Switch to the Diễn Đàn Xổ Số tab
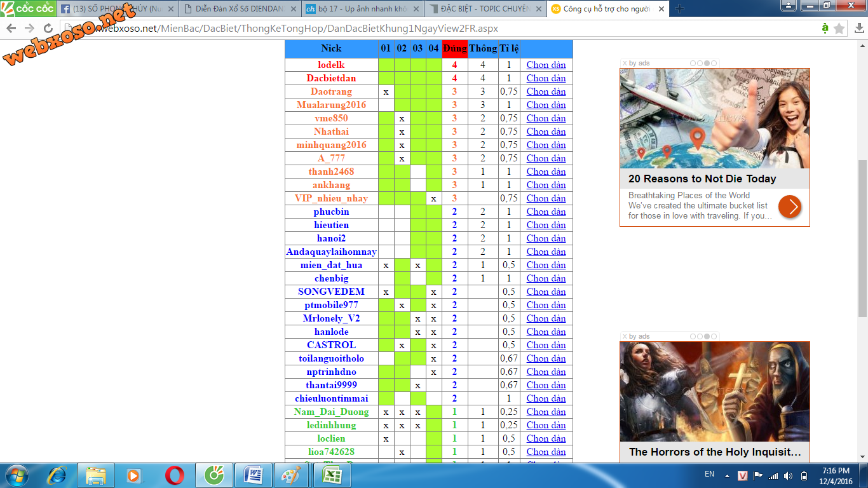The width and height of the screenshot is (868, 488). tap(238, 9)
